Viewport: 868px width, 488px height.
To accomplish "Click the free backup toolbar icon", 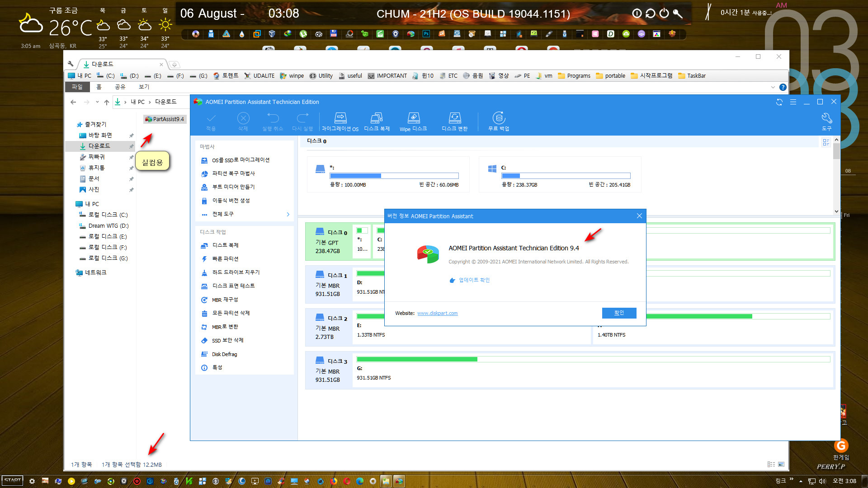I will (x=499, y=122).
